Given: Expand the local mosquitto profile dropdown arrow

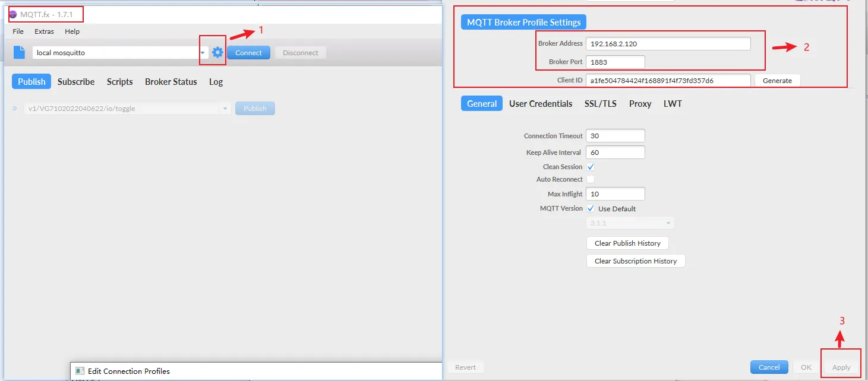Looking at the screenshot, I should coord(203,53).
